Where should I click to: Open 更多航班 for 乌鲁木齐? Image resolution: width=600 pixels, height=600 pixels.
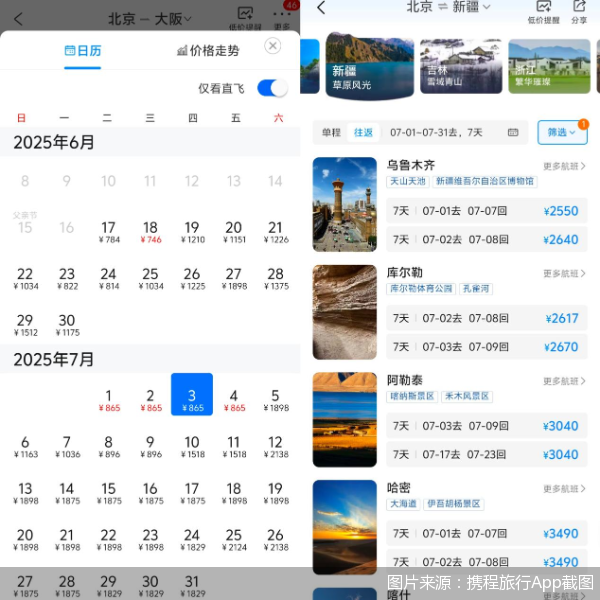point(564,166)
